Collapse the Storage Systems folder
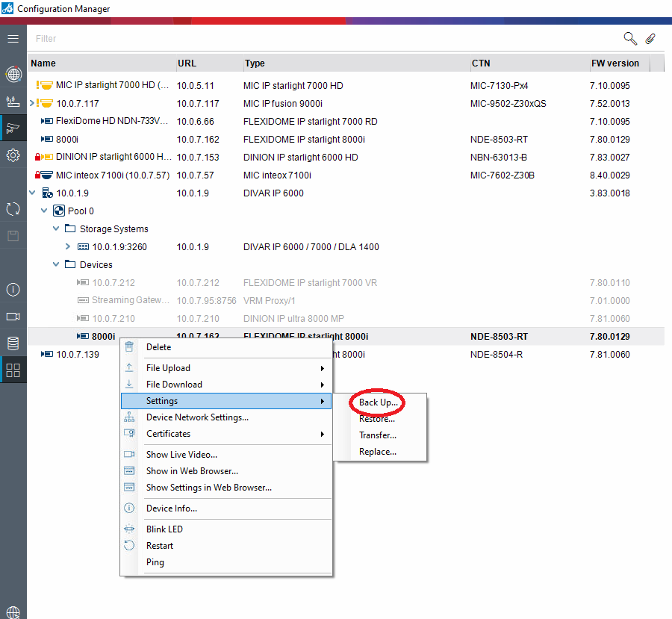This screenshot has height=619, width=672. tap(56, 228)
